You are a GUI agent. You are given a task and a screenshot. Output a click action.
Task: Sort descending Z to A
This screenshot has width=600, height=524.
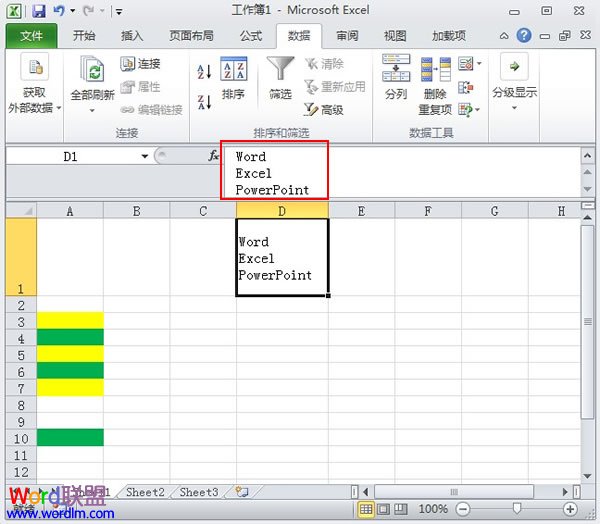coord(204,102)
